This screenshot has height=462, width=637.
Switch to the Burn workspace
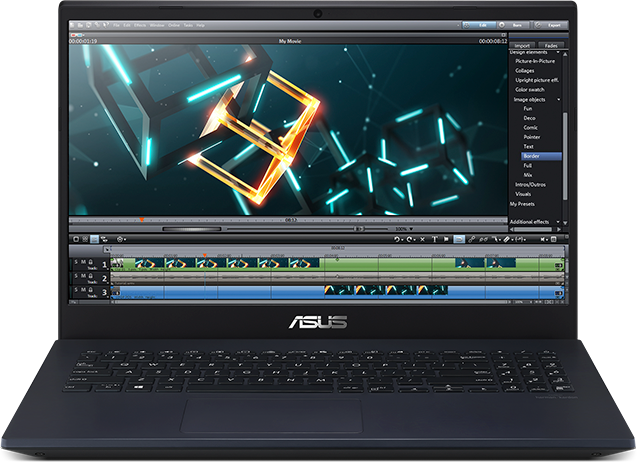[x=514, y=25]
